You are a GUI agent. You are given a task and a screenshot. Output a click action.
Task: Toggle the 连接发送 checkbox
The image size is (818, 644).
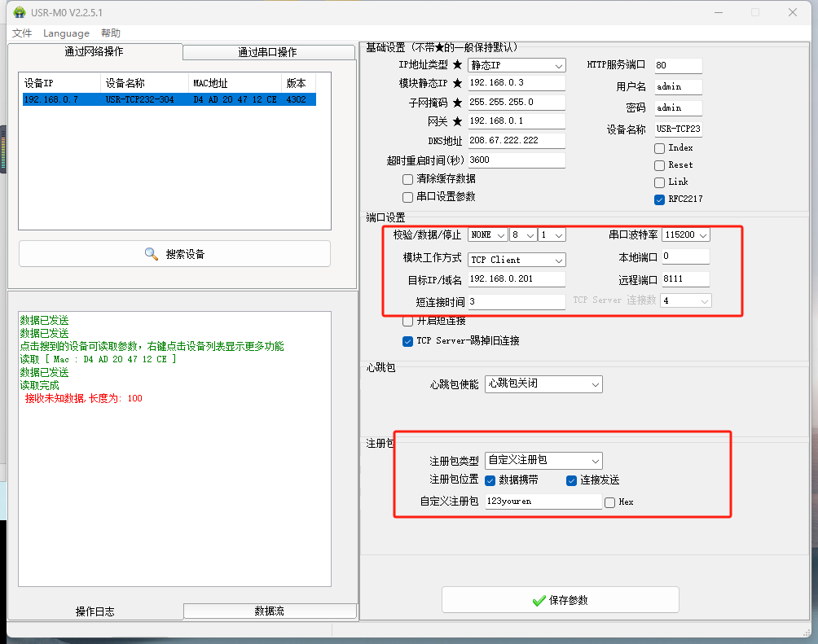[572, 480]
